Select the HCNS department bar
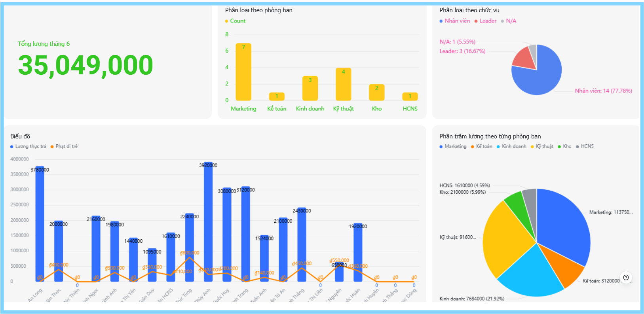 [410, 96]
